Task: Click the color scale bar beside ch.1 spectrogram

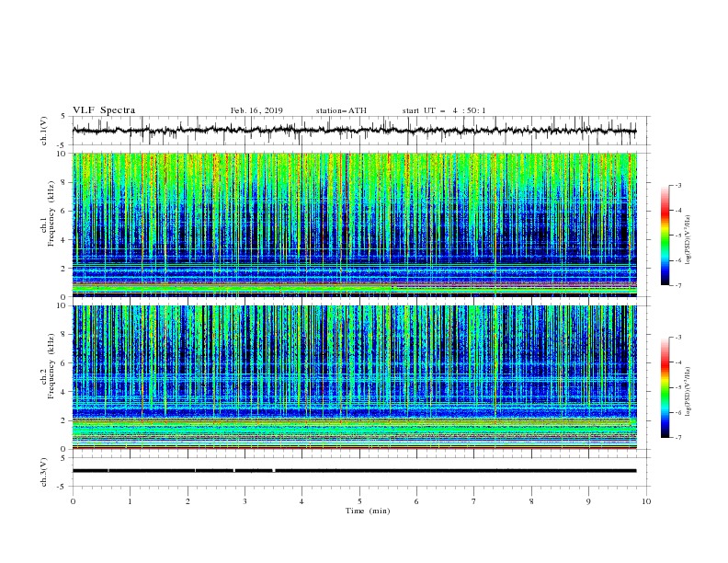Action: (x=665, y=236)
